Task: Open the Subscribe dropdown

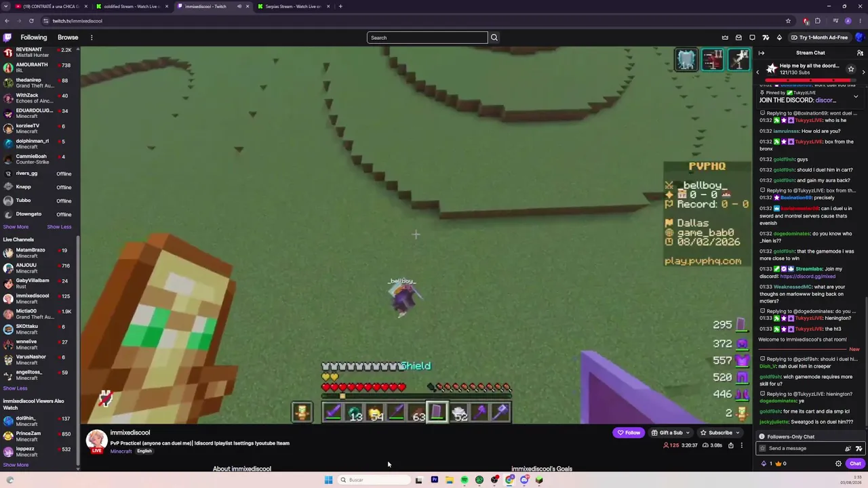Action: click(x=720, y=432)
